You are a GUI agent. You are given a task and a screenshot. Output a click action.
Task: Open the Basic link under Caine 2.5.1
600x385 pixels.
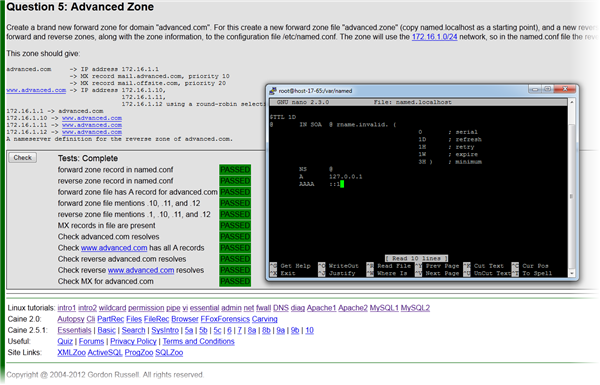click(x=106, y=330)
